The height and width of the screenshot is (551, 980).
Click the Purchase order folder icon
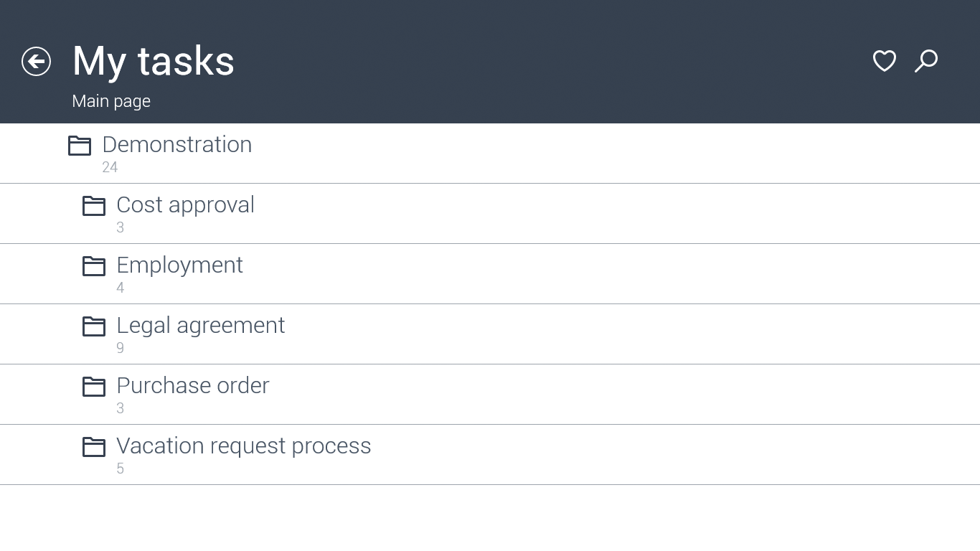tap(94, 387)
